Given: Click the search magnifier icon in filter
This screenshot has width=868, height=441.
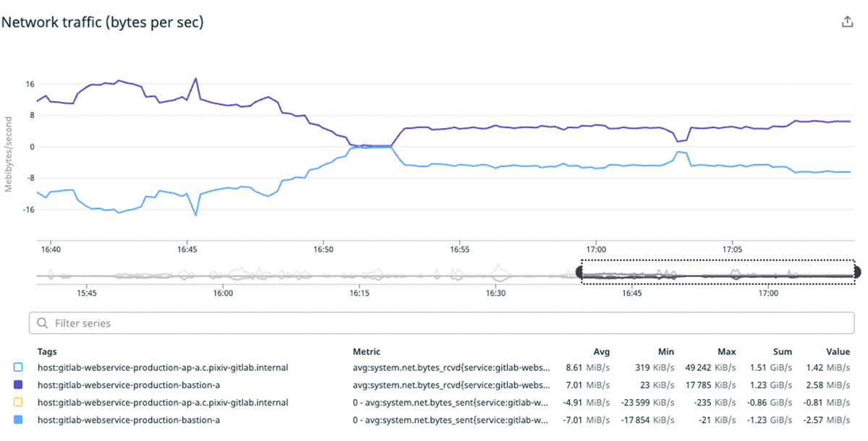Looking at the screenshot, I should click(43, 323).
